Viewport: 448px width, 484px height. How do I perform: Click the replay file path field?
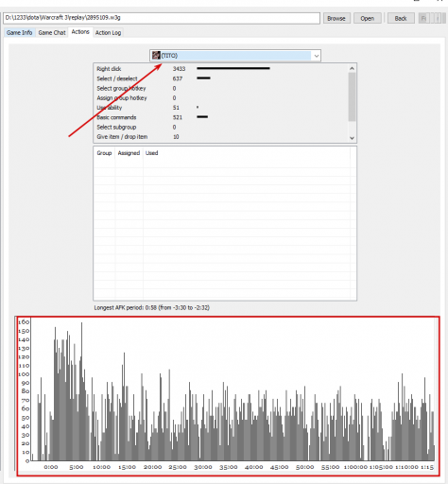[x=162, y=18]
